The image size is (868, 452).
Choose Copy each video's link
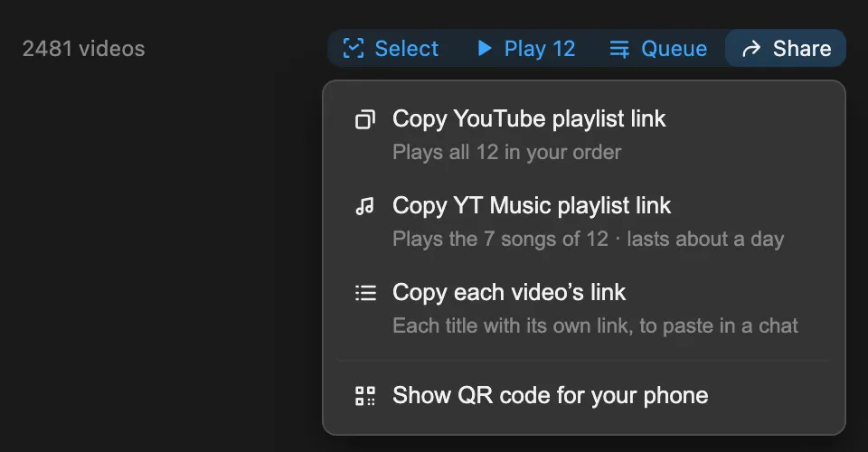point(583,308)
